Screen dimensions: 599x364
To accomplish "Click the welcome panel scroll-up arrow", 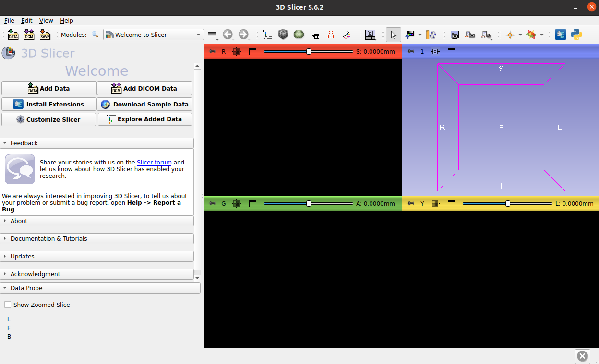I will [x=197, y=66].
